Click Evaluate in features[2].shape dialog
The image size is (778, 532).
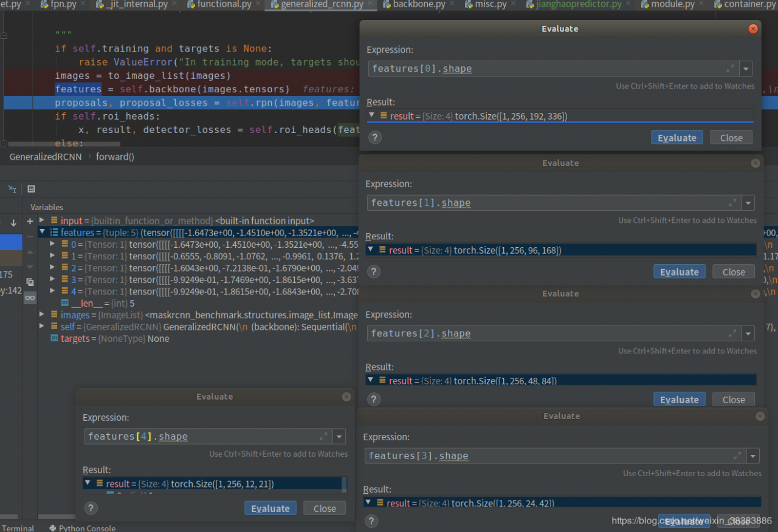[680, 399]
